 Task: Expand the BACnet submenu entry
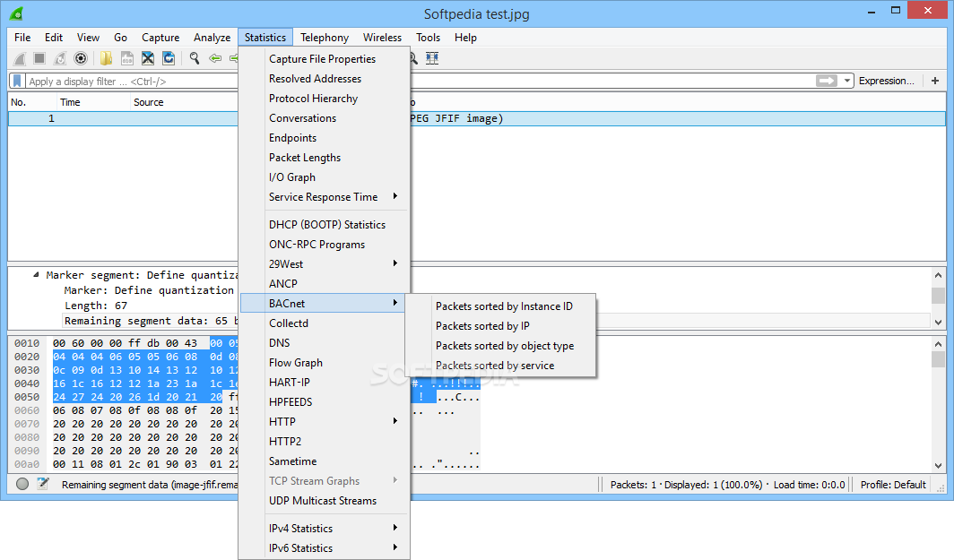(x=323, y=304)
